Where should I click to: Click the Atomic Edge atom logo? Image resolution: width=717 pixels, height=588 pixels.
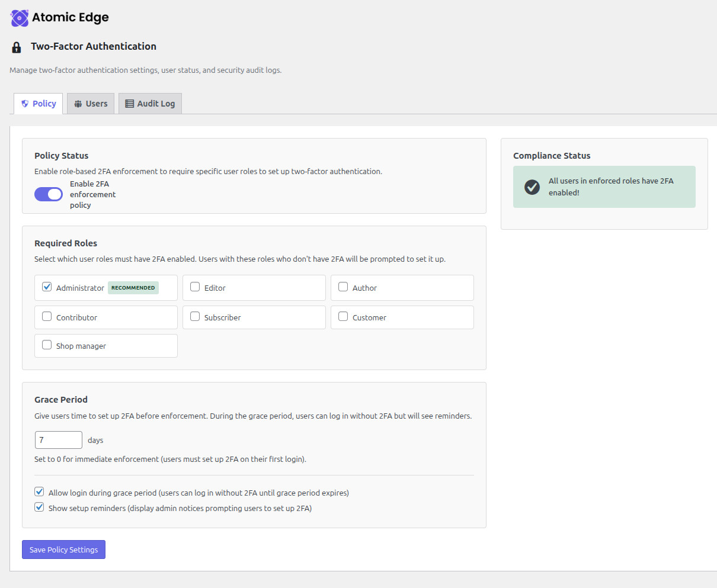click(18, 18)
